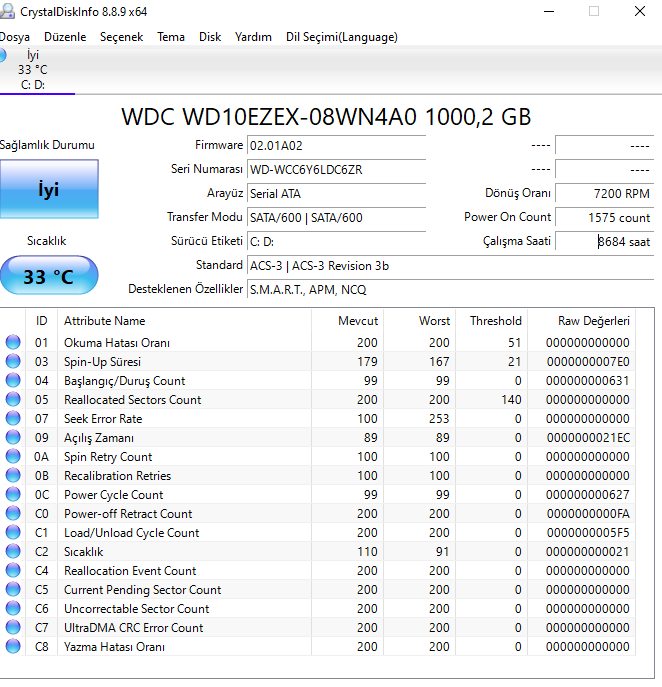This screenshot has height=687, width=662.
Task: Click status icon for Uncorrectable Sector Count
Action: (13, 608)
